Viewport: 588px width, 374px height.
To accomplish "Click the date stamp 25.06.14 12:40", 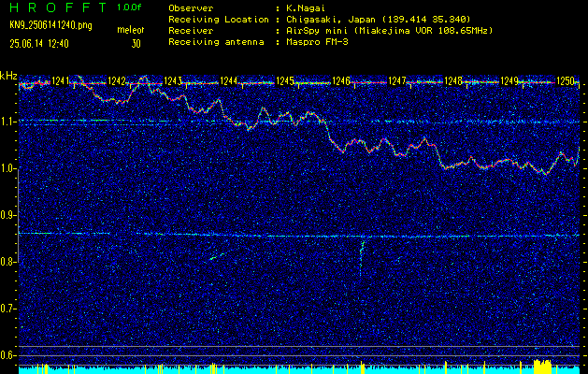I will [x=39, y=44].
